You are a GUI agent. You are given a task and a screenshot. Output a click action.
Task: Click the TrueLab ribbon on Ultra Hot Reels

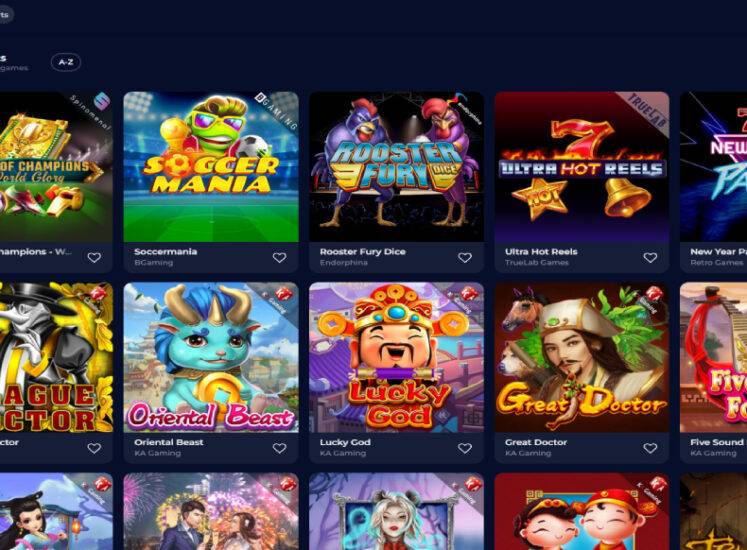click(648, 111)
